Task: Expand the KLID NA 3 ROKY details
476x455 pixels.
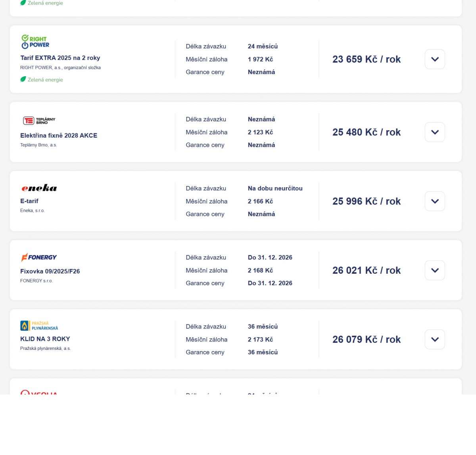Action: click(x=435, y=340)
